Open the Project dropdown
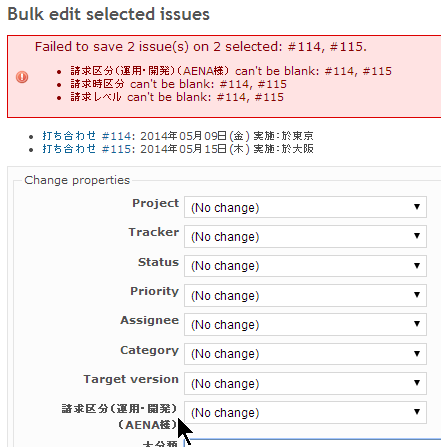The image size is (441, 447). tap(305, 207)
